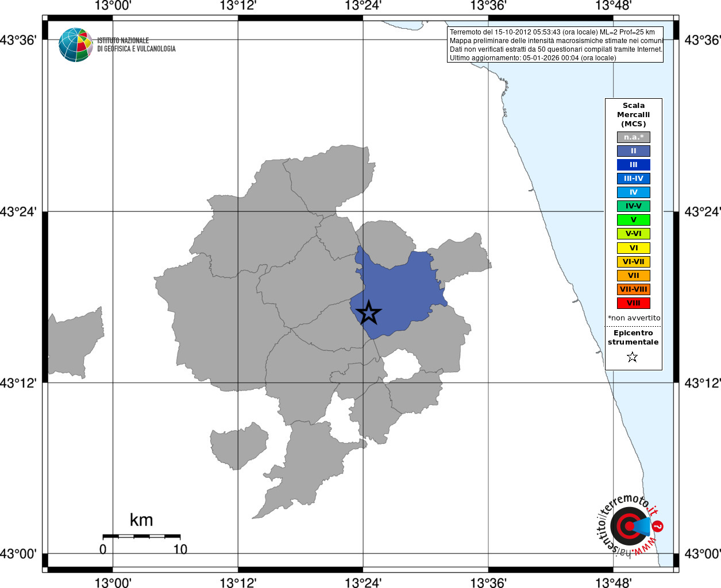721x588 pixels.
Task: Select the n.a.* gray legend swatch
Action: click(634, 137)
